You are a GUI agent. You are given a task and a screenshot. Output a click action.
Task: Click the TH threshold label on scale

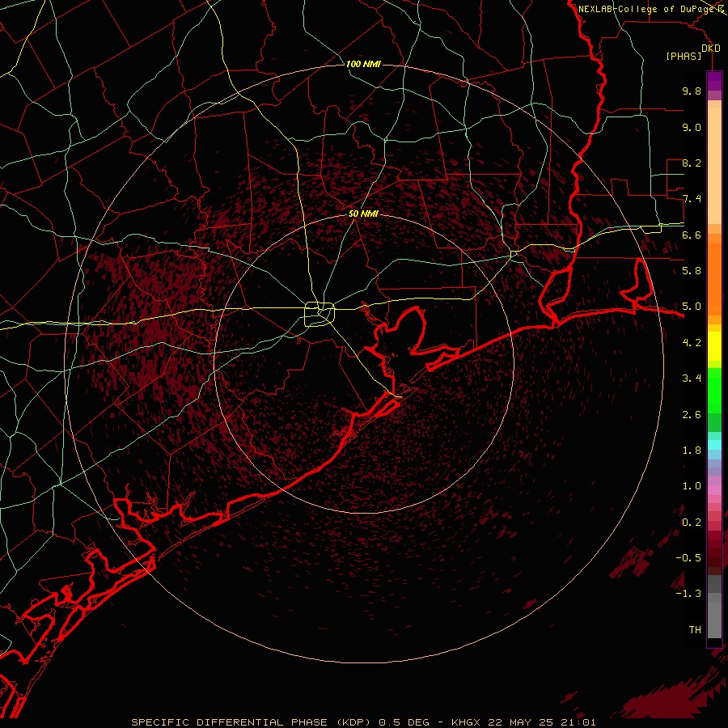695,630
